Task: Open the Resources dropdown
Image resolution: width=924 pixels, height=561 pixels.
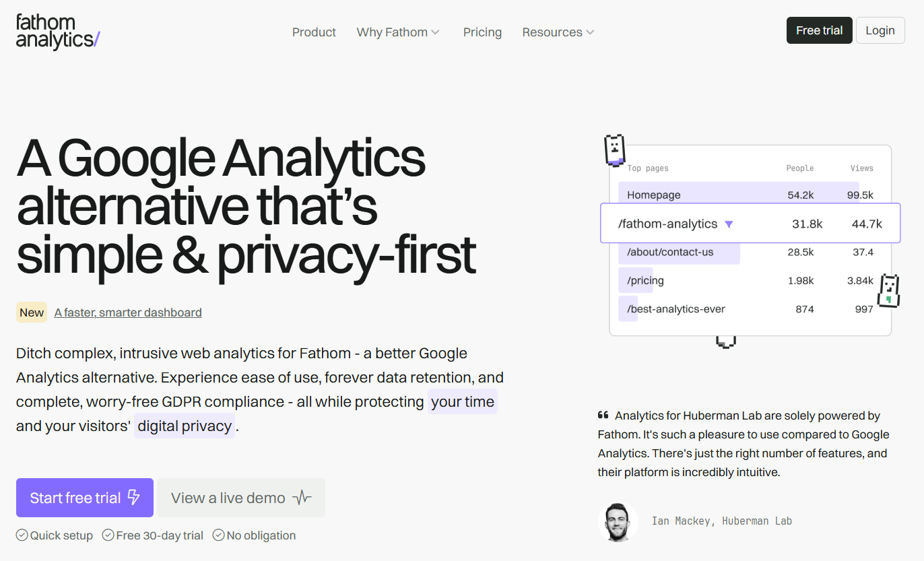Action: coord(558,32)
